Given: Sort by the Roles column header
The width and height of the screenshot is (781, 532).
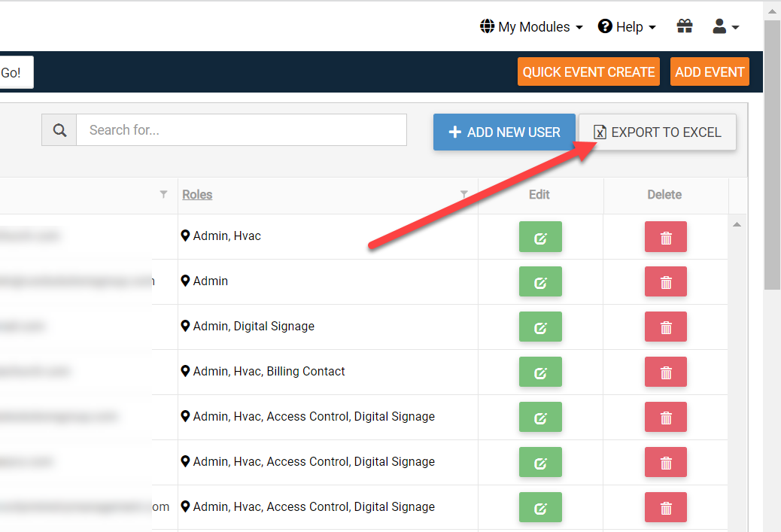Looking at the screenshot, I should (197, 194).
